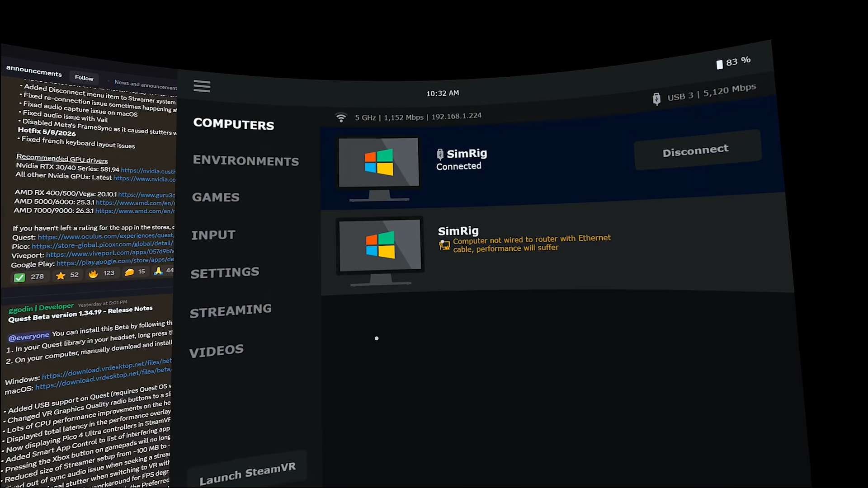Screen dimensions: 868x488
Task: Open the hamburger menu icon
Action: (202, 86)
